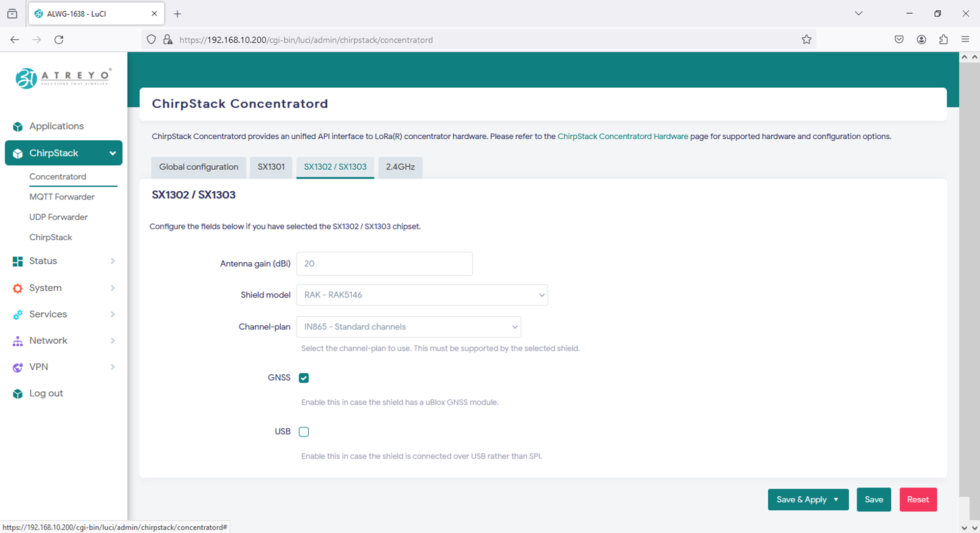Click Log out in the sidebar

pos(46,394)
